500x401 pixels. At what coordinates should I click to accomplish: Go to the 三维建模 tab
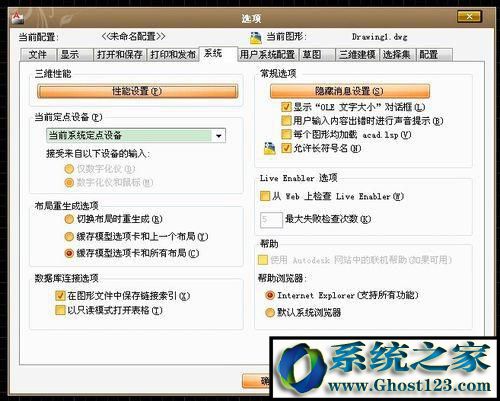point(357,55)
